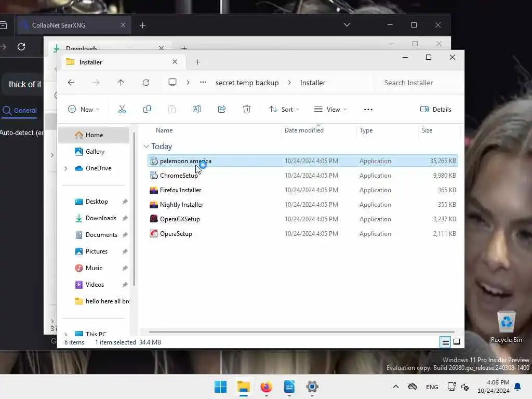Select Home in the navigation pane
This screenshot has width=532, height=399.
(94, 135)
